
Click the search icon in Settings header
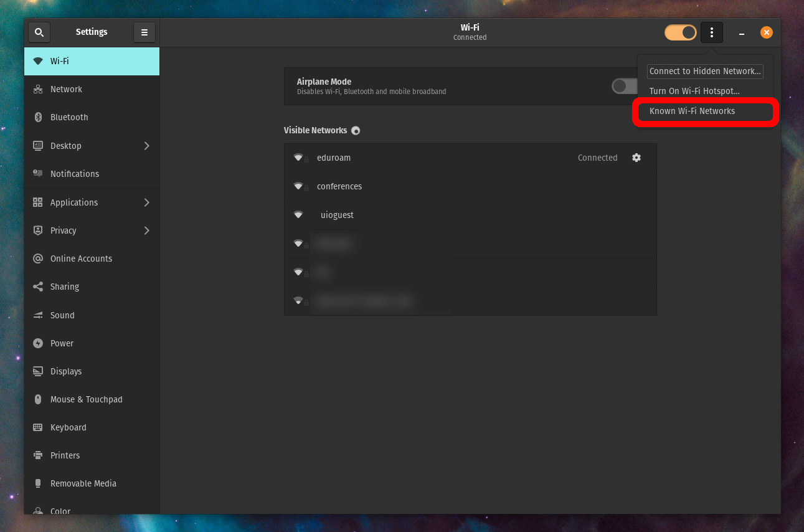[39, 32]
